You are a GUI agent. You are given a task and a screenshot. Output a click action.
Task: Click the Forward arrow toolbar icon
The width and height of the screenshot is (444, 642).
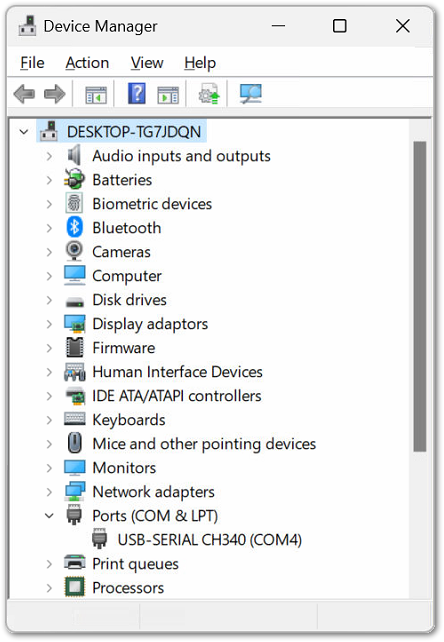click(x=54, y=94)
